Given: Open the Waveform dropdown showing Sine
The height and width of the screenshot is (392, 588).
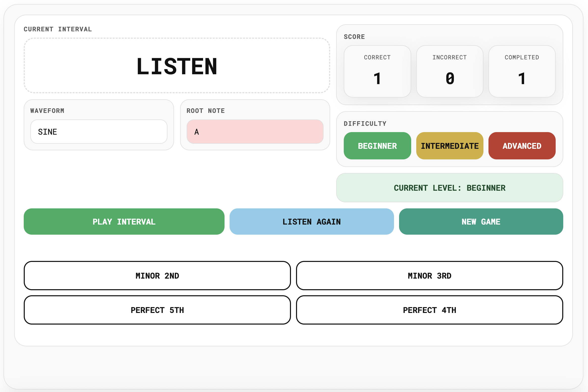Looking at the screenshot, I should tap(99, 132).
